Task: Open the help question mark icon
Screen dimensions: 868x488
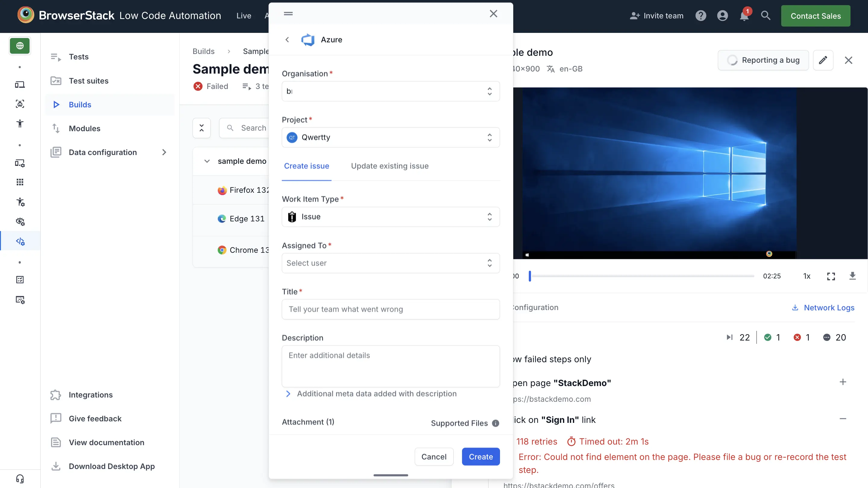Action: tap(700, 16)
